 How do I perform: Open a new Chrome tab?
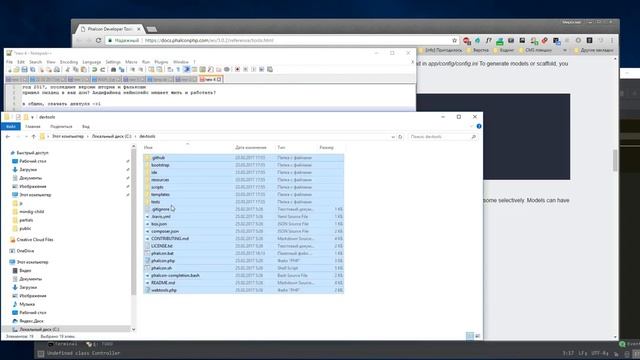tap(152, 29)
